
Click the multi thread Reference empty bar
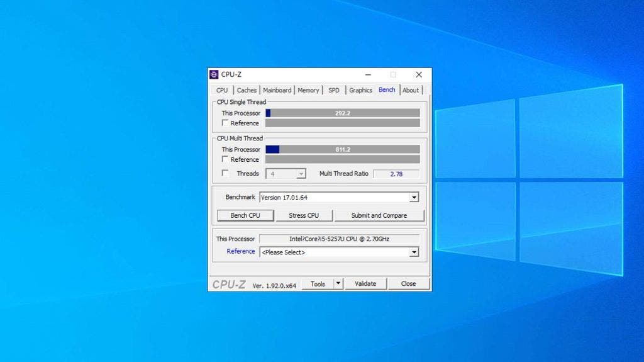coord(343,159)
